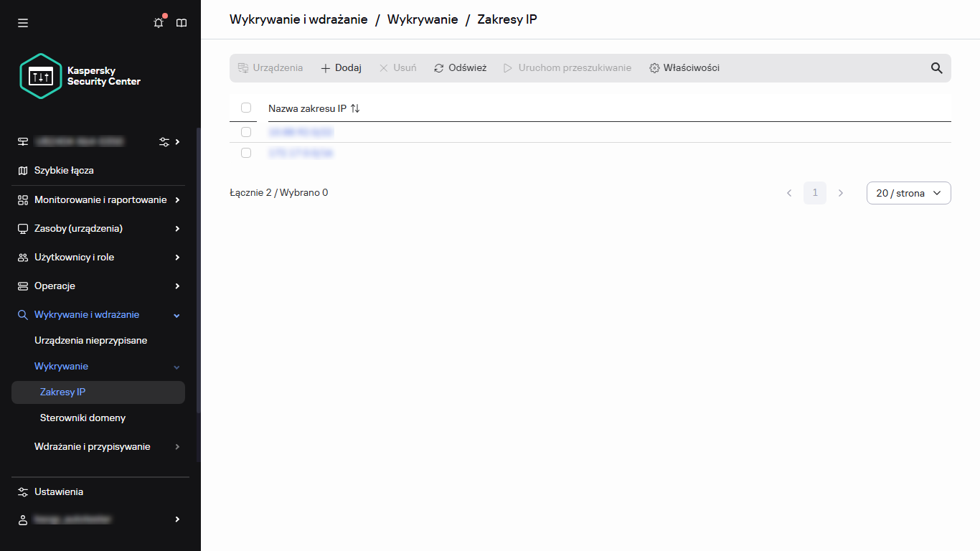The image size is (980, 551).
Task: Collapse the Wykrywanie section chevron
Action: tap(176, 367)
